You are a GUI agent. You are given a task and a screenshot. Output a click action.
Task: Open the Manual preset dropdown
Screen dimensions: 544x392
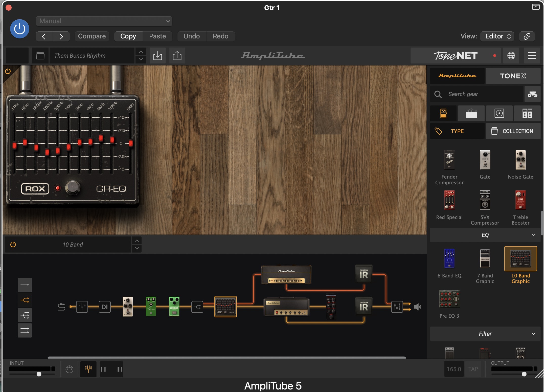click(104, 21)
